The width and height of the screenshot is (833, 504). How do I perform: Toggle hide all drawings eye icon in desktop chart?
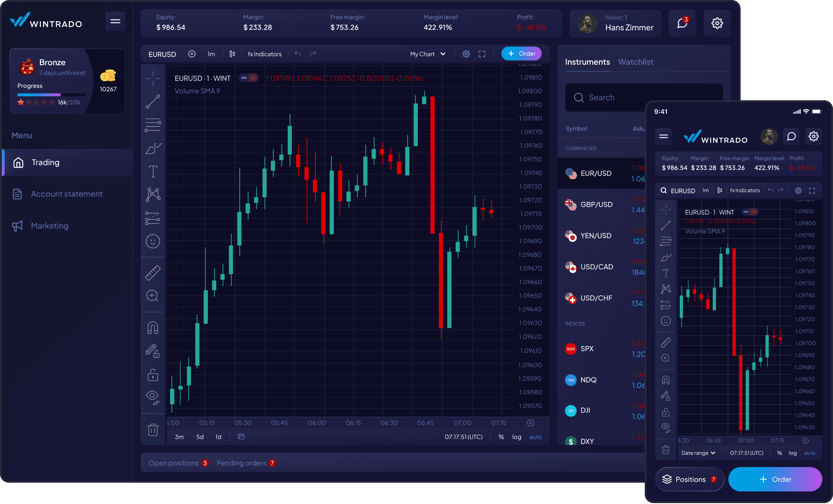pyautogui.click(x=153, y=398)
